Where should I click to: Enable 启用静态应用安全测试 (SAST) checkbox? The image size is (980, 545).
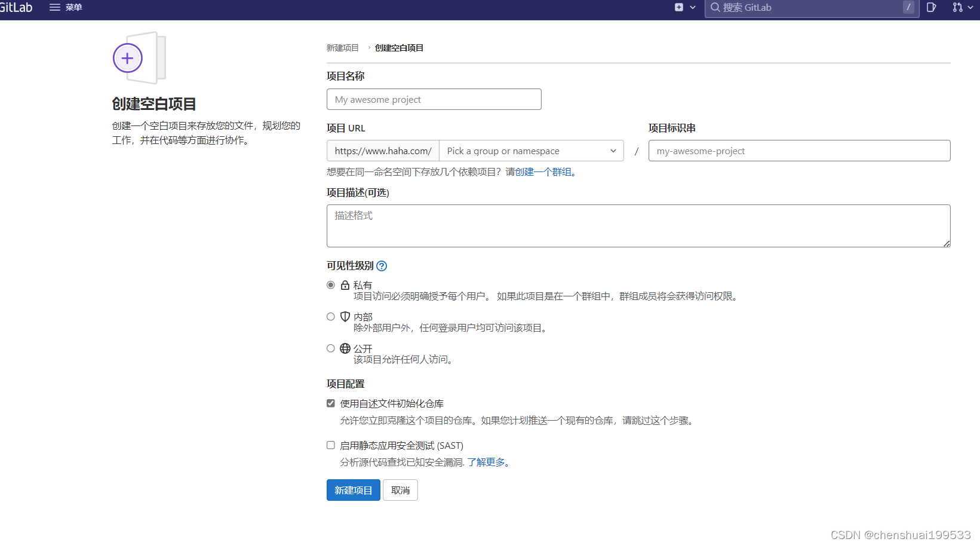[x=331, y=445]
